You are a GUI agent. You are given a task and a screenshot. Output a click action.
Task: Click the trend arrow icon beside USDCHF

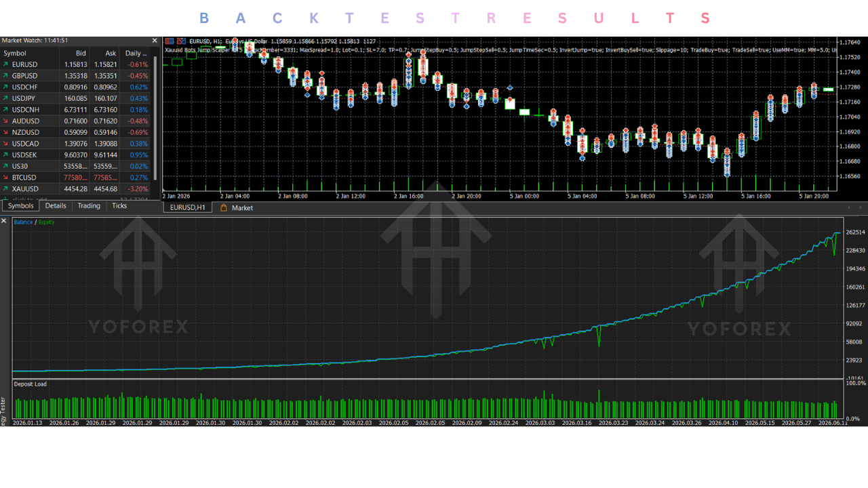point(6,87)
